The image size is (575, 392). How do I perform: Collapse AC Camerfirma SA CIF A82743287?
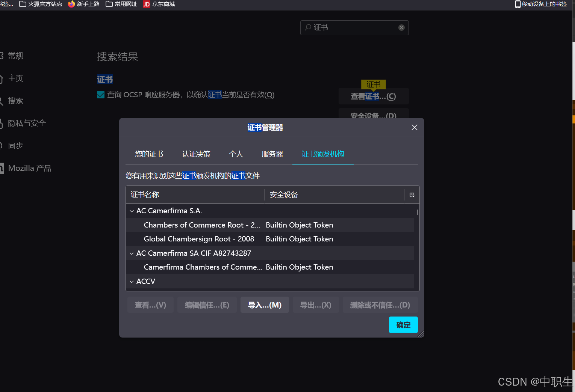point(132,253)
